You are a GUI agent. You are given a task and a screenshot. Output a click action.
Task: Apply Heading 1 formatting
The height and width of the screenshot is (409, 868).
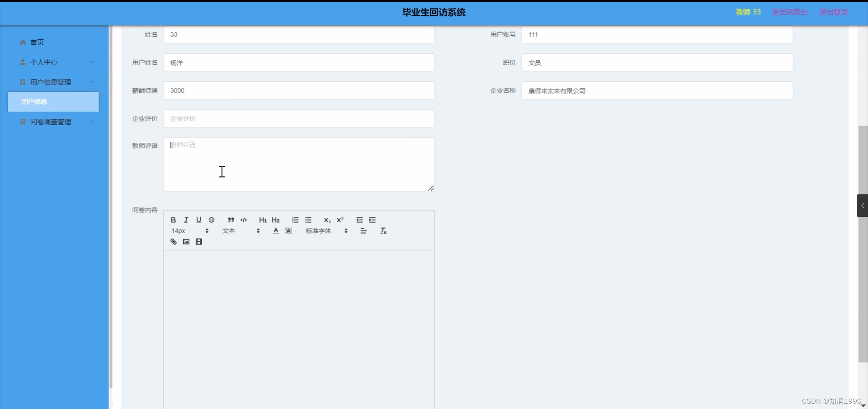pos(263,220)
